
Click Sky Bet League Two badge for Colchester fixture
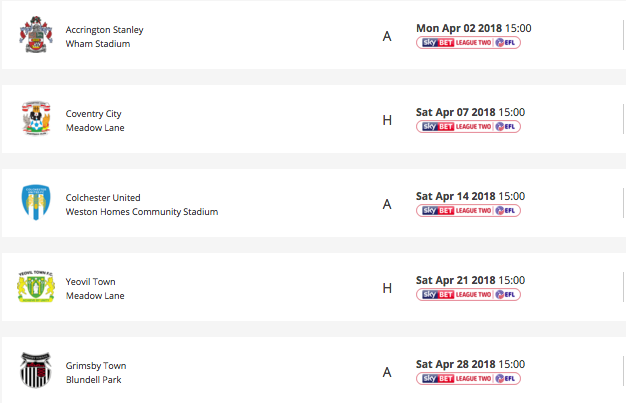tap(468, 211)
